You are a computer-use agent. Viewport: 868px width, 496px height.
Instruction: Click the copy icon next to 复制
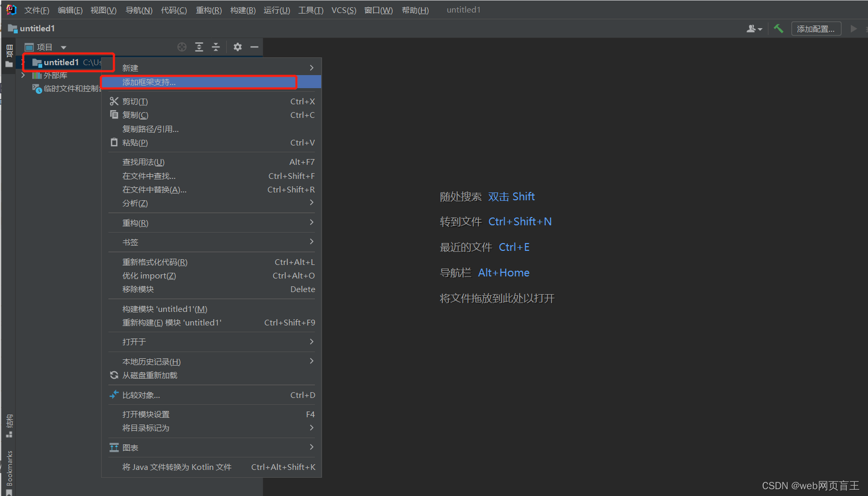114,115
